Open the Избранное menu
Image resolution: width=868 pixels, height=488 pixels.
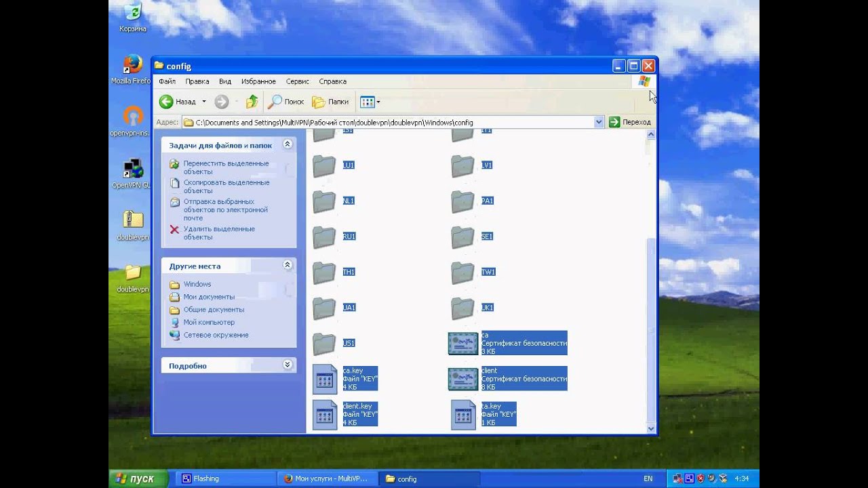pyautogui.click(x=258, y=81)
